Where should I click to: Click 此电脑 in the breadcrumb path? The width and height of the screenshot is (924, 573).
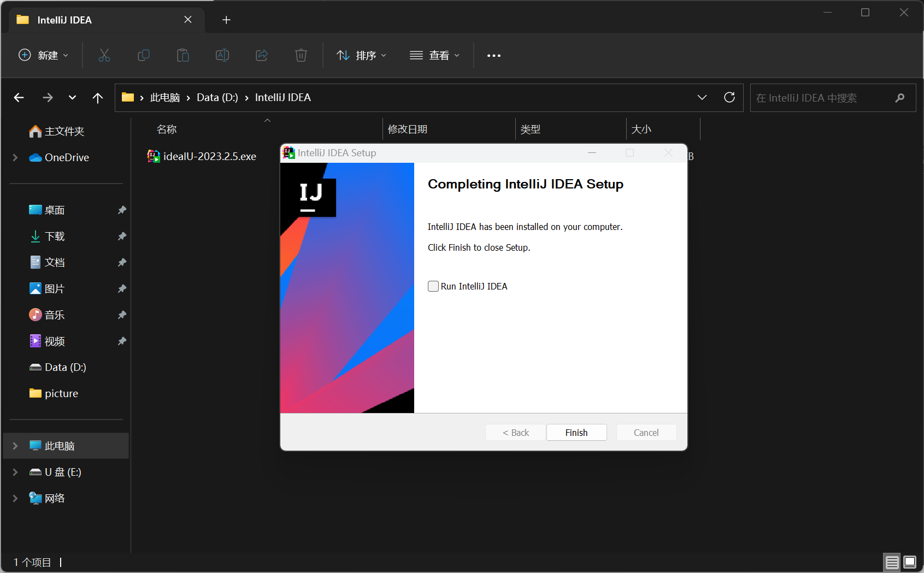[x=165, y=97]
